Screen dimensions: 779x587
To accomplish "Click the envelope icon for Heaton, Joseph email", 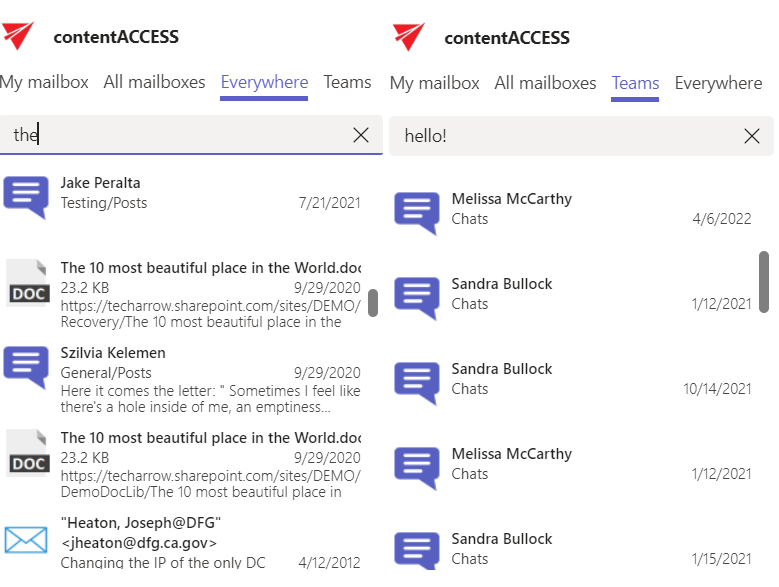I will [x=26, y=540].
